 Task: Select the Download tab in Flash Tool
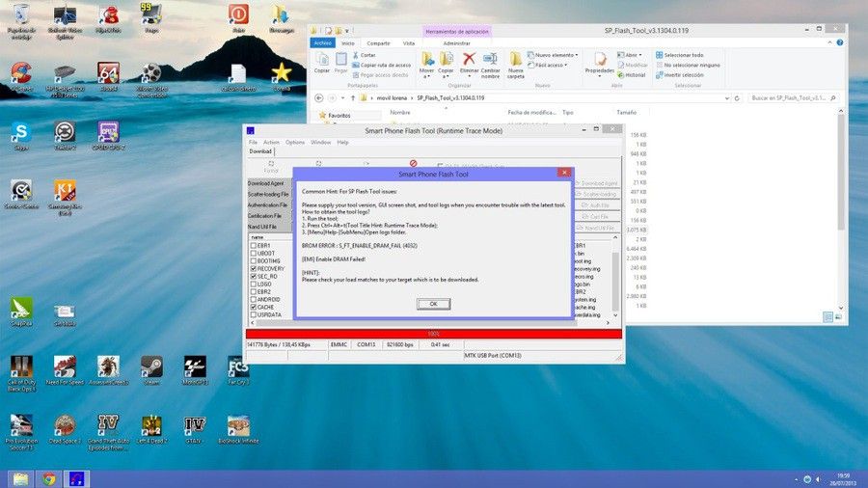pos(260,151)
